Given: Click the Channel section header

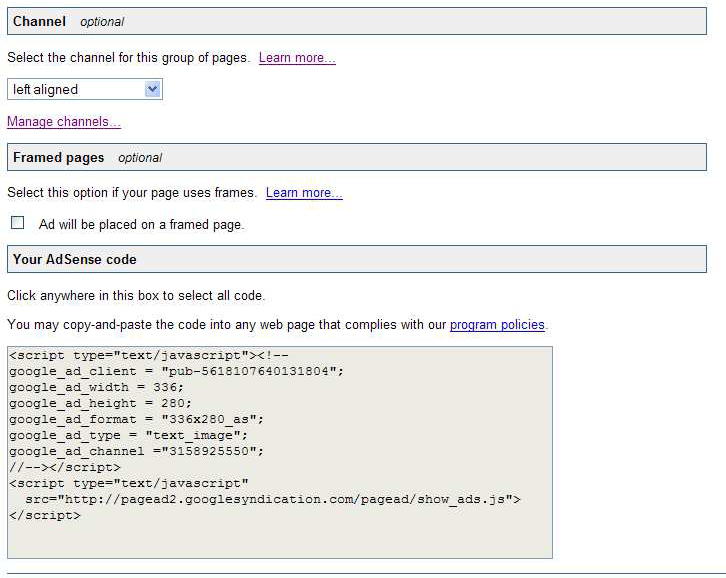Looking at the screenshot, I should coord(40,21).
